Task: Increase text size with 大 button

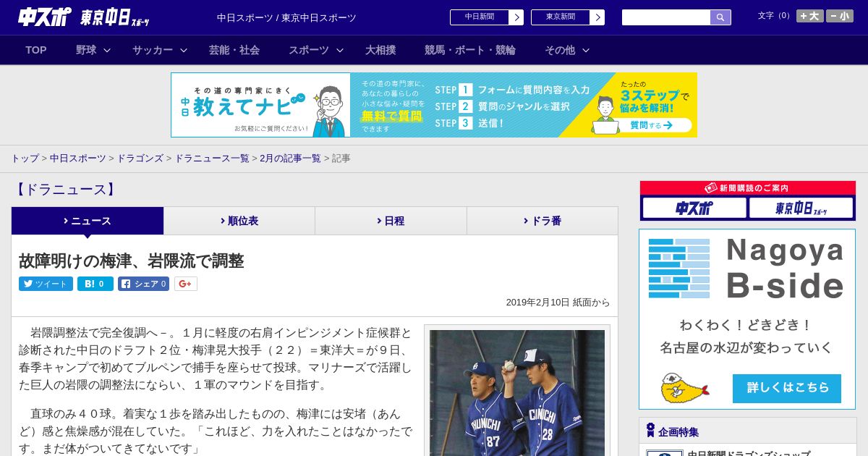Action: pos(809,16)
